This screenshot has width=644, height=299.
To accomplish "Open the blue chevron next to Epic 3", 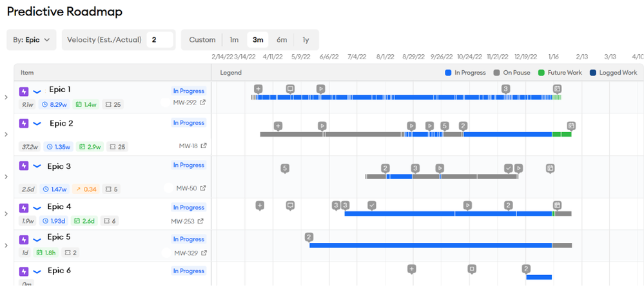I will click(x=37, y=166).
